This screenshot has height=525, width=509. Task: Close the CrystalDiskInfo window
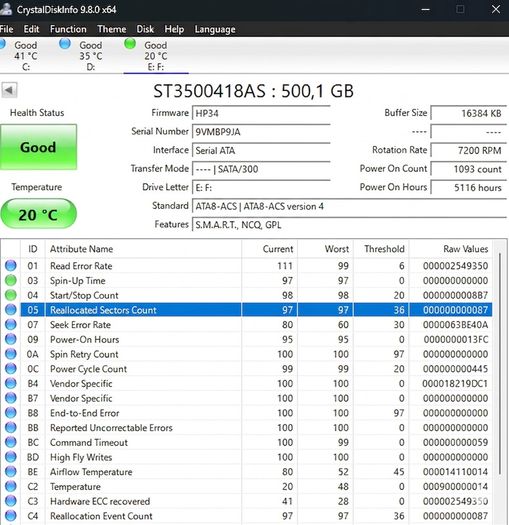pyautogui.click(x=496, y=9)
